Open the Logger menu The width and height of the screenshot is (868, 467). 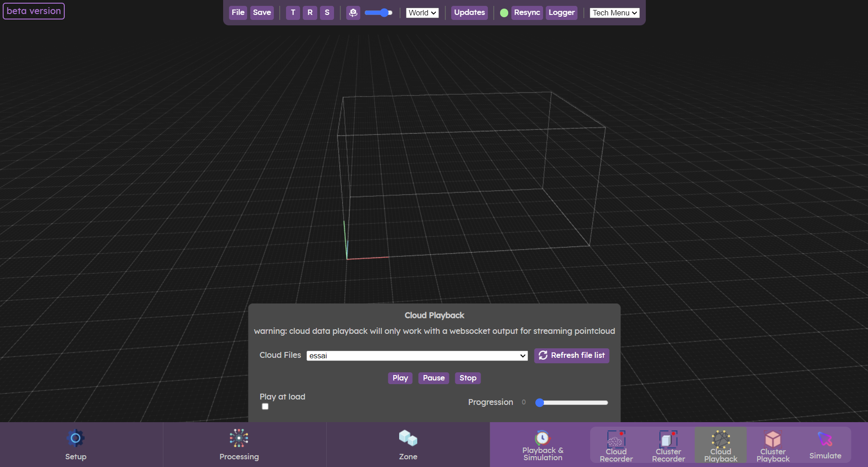click(x=561, y=13)
